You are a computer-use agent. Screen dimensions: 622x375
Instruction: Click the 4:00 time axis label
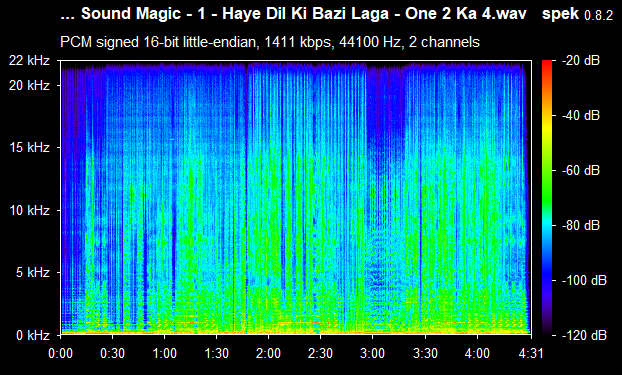coord(477,353)
